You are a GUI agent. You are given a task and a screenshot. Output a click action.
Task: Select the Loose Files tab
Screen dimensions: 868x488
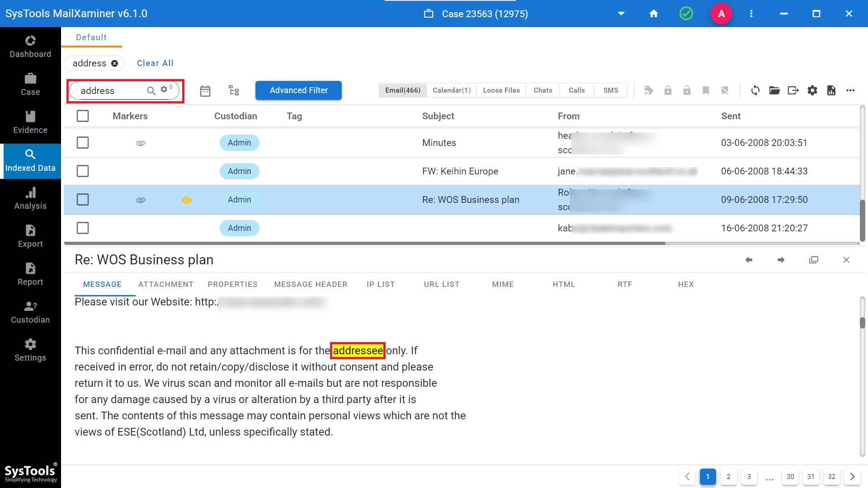501,90
